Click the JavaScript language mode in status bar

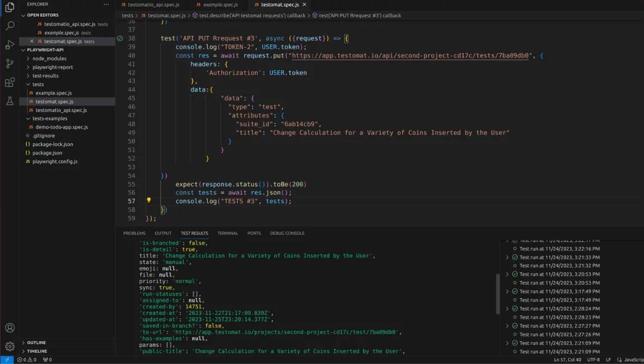click(x=633, y=360)
